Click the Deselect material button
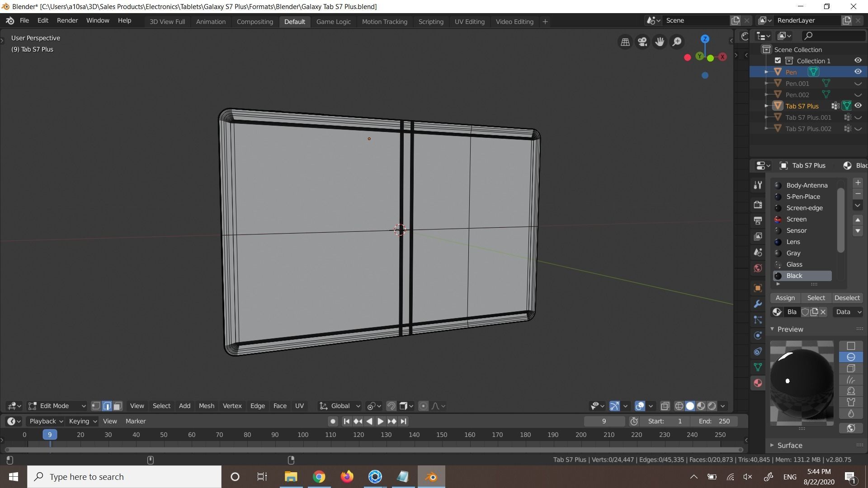This screenshot has width=868, height=488. (847, 298)
